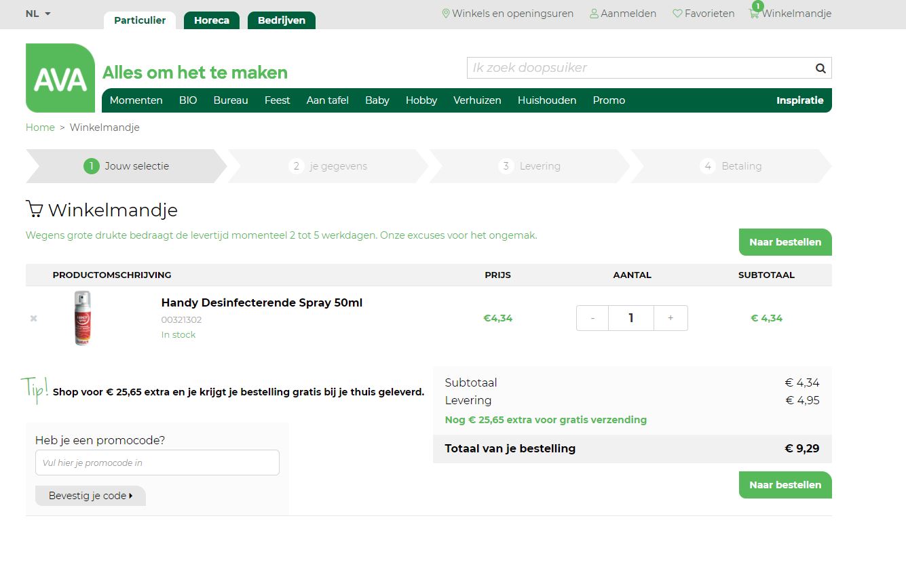Click the Home breadcrumb link
The width and height of the screenshot is (906, 588).
(x=40, y=128)
